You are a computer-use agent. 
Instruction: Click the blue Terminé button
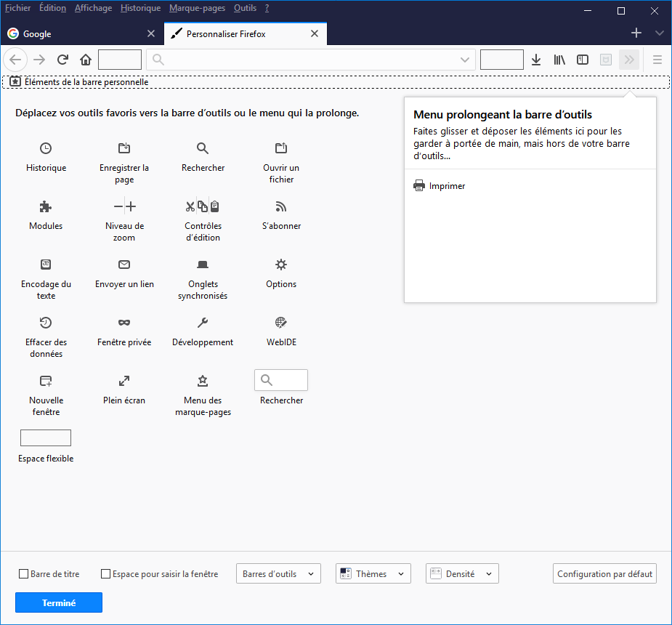pyautogui.click(x=59, y=602)
